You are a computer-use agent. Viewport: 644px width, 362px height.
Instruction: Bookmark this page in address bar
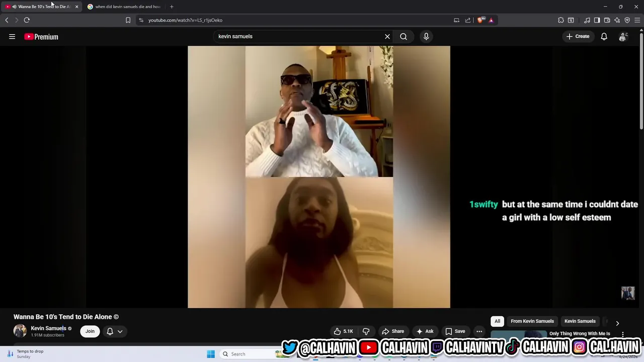(128, 20)
